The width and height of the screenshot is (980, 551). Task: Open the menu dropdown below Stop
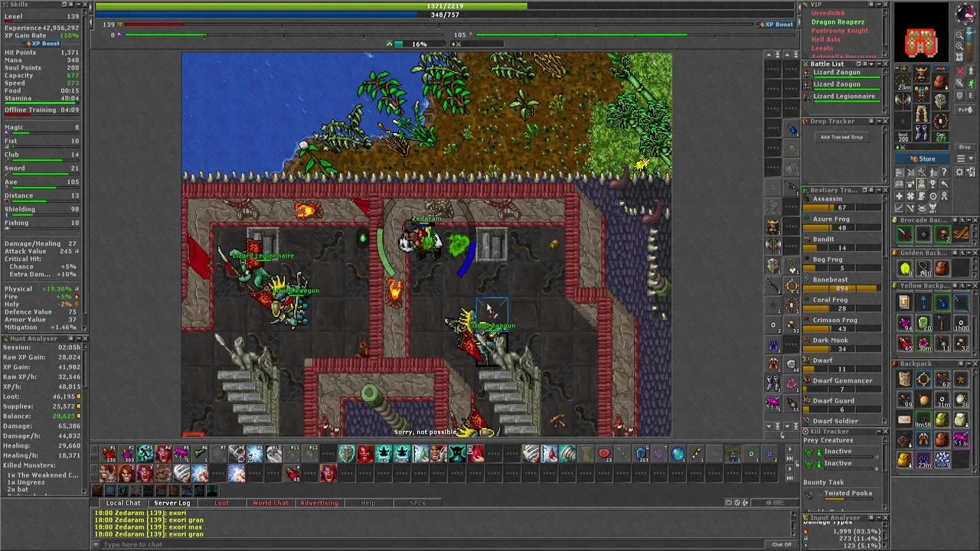tap(964, 158)
